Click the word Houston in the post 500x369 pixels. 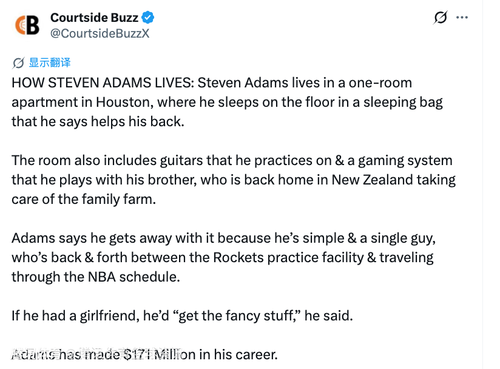125,102
